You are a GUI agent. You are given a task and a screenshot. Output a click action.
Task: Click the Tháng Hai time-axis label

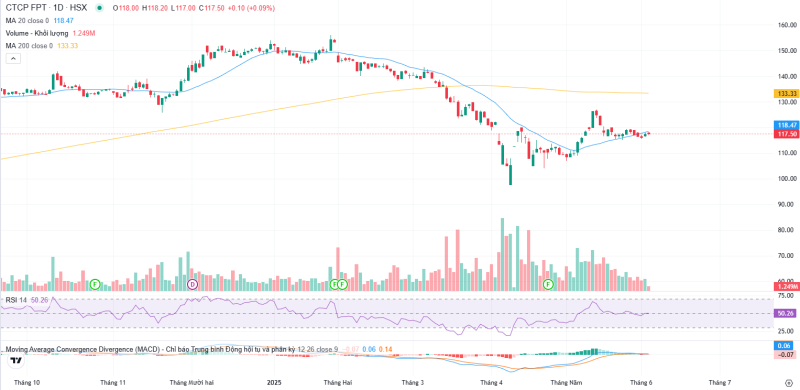pos(338,382)
